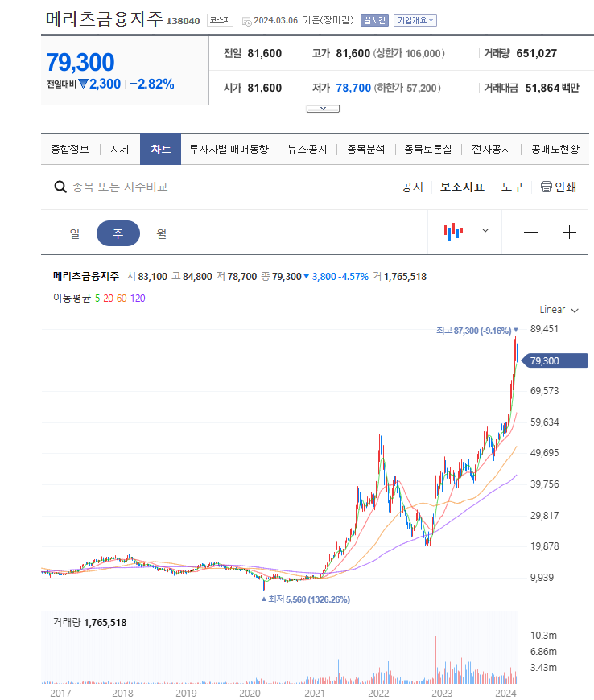Zoom in chart with plus icon
The image size is (594, 700).
(x=569, y=233)
